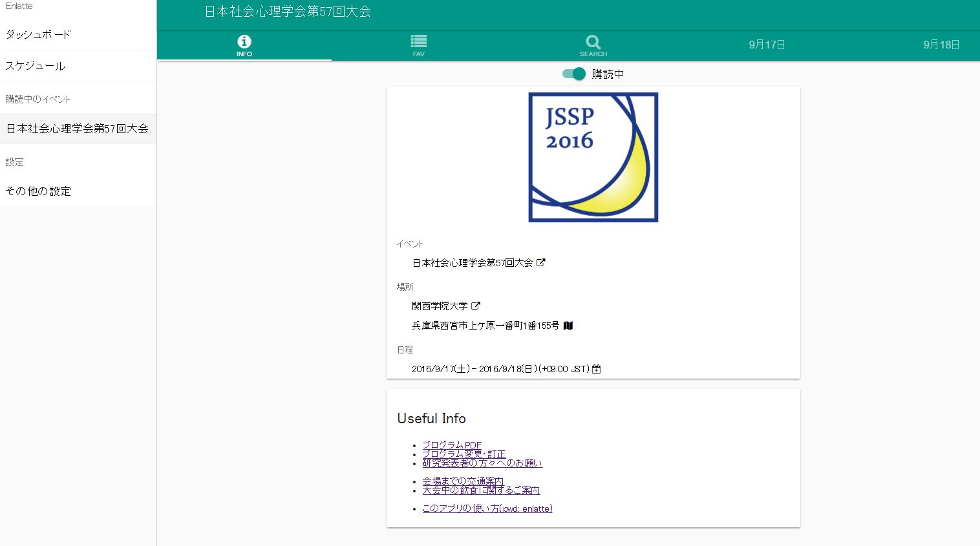The image size is (980, 546).
Task: Open the プログラムPDF link
Action: point(452,445)
